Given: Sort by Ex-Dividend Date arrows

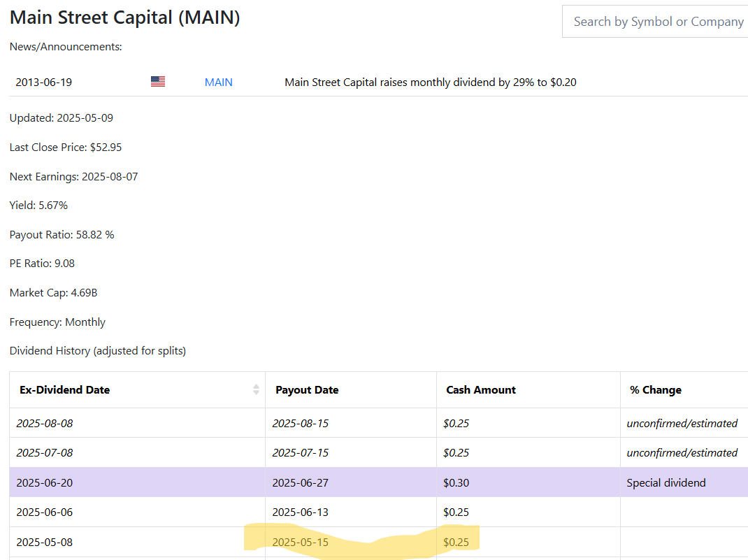Looking at the screenshot, I should (x=256, y=389).
